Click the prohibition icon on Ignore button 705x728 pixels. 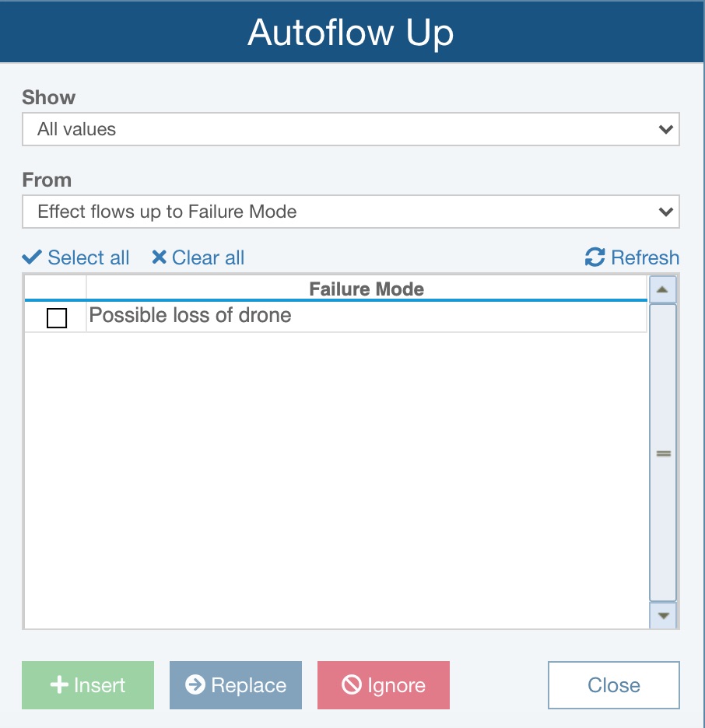(x=352, y=684)
